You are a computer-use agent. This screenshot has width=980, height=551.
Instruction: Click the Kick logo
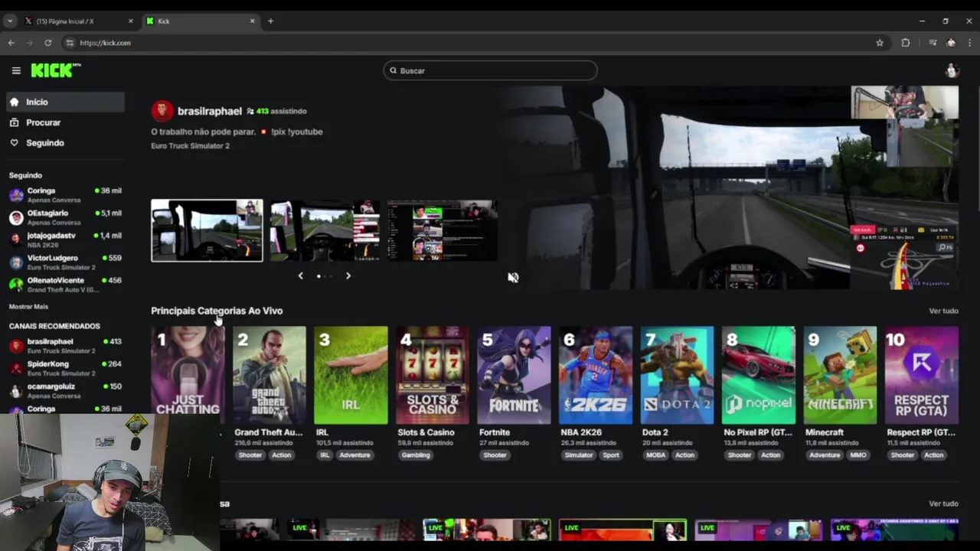tap(56, 70)
